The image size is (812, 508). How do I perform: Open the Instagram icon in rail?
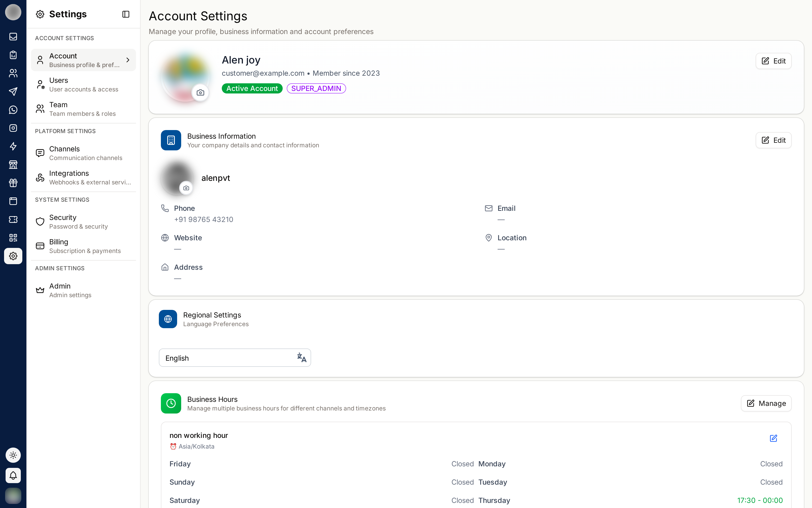[13, 128]
